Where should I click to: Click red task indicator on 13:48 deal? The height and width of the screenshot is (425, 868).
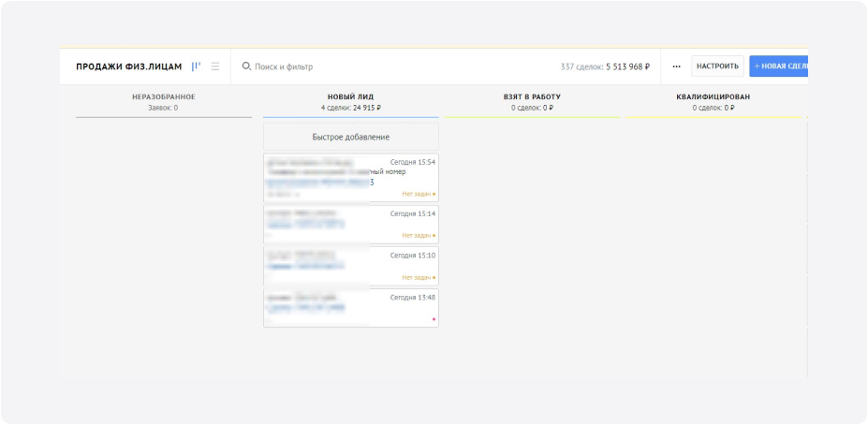coord(434,319)
